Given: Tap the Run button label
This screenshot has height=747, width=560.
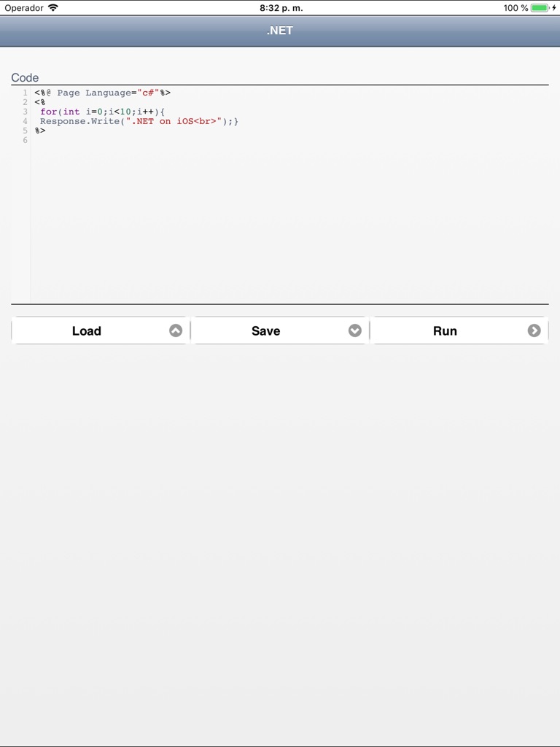Looking at the screenshot, I should 445,331.
